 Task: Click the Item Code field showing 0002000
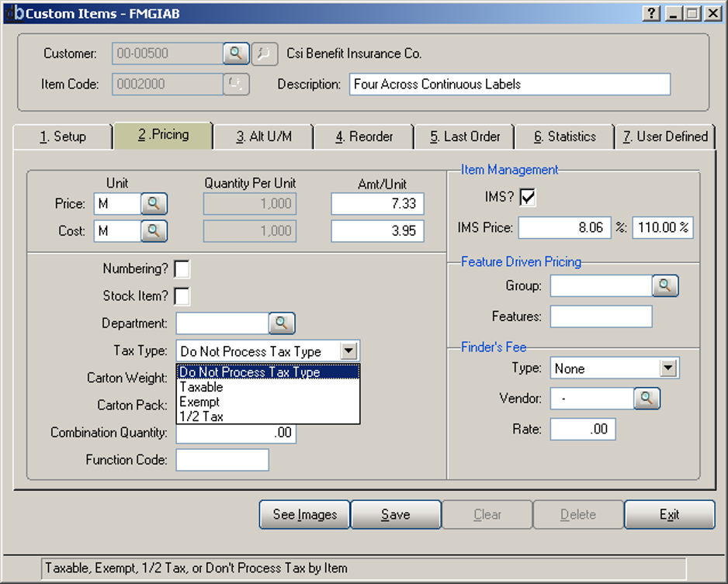pos(168,84)
